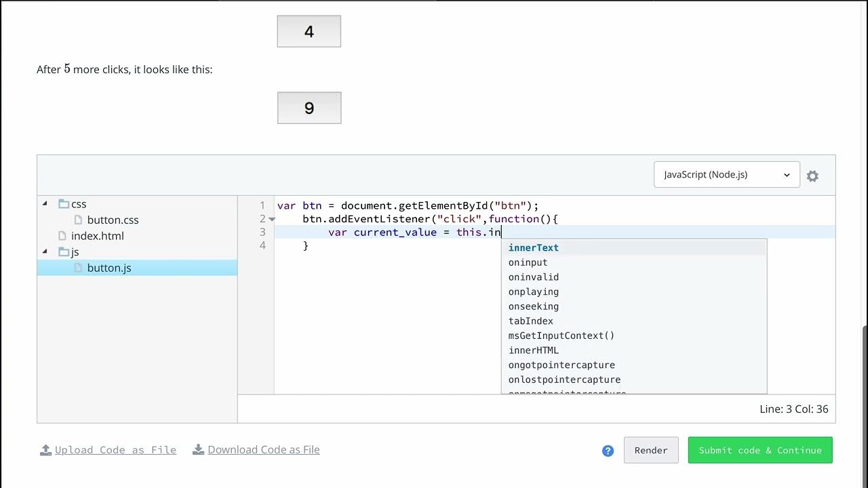Click the 'After 5 more clicks' text
Image resolution: width=868 pixels, height=488 pixels.
tap(125, 69)
